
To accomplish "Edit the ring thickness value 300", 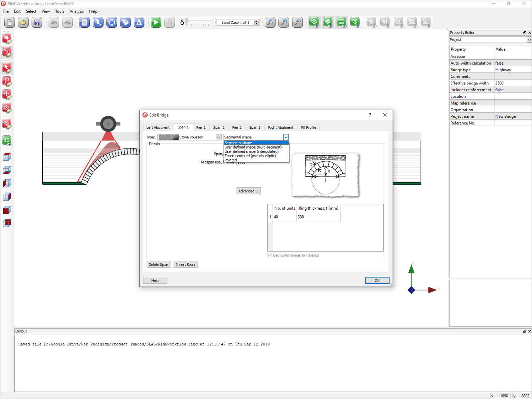I will click(301, 217).
